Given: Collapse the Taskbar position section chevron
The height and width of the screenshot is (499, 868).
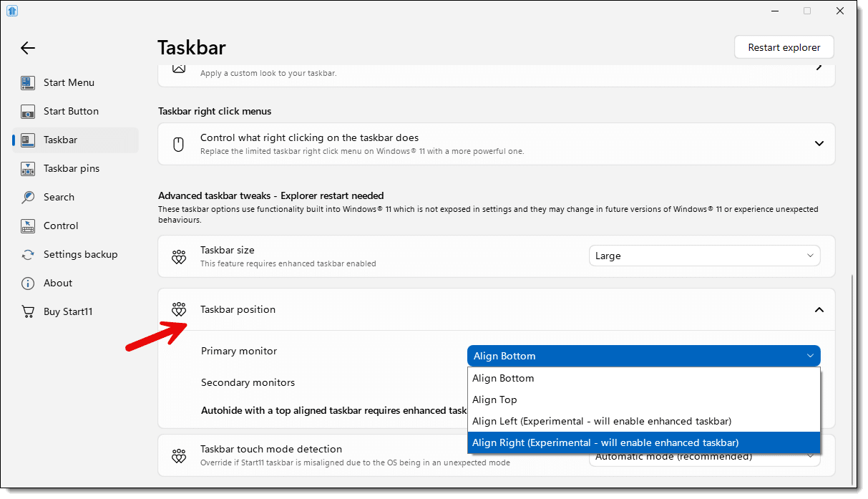Looking at the screenshot, I should (819, 309).
